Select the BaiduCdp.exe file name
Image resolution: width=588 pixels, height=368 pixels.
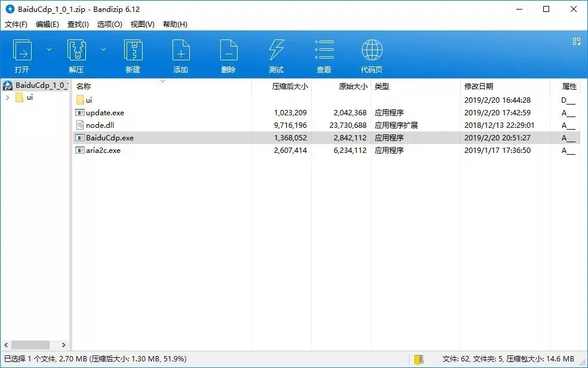coord(110,137)
